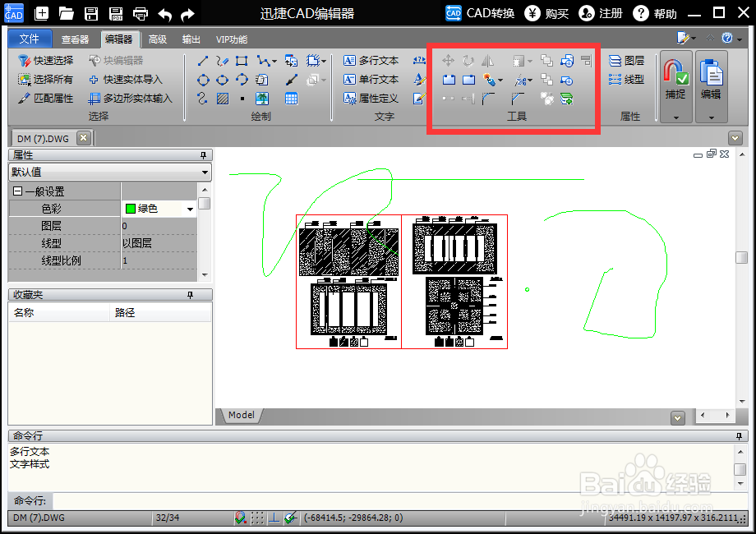Click the green add-layer tool icon

[566, 99]
